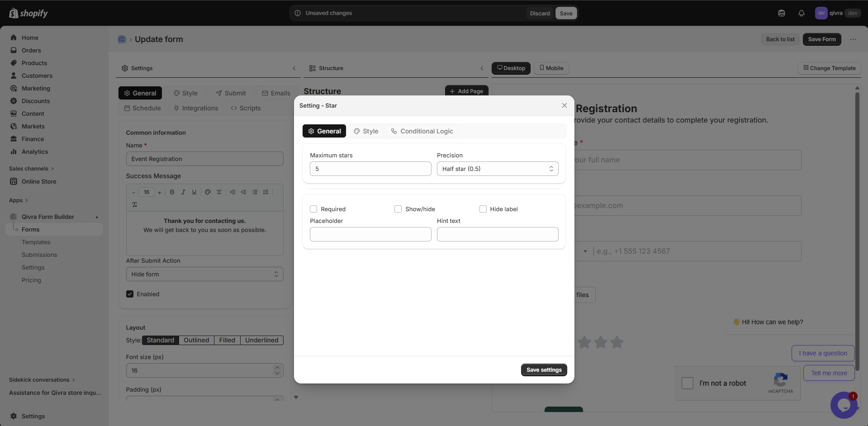Increase indent in the message editor
The image size is (868, 426).
tap(232, 192)
